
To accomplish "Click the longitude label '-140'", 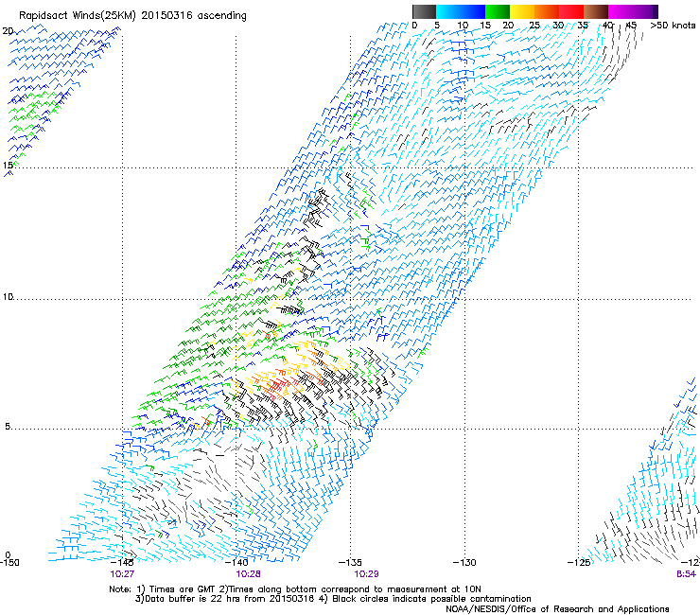I will coord(236,563).
